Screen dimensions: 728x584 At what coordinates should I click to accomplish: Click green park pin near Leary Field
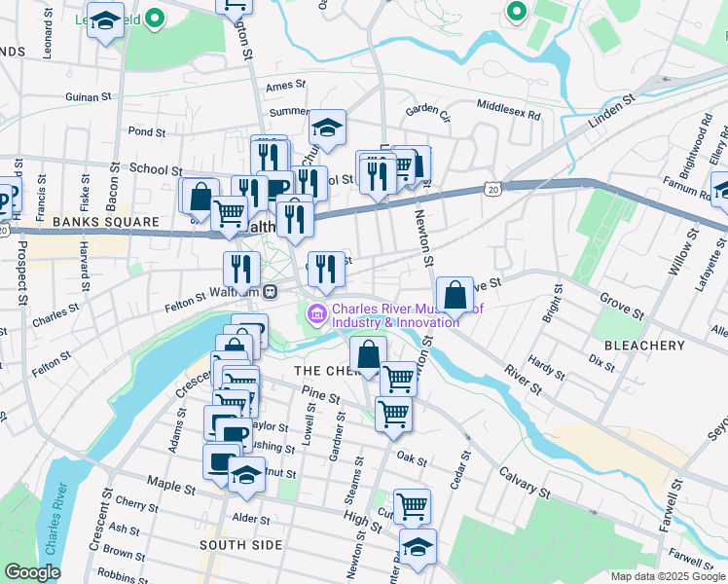point(155,20)
